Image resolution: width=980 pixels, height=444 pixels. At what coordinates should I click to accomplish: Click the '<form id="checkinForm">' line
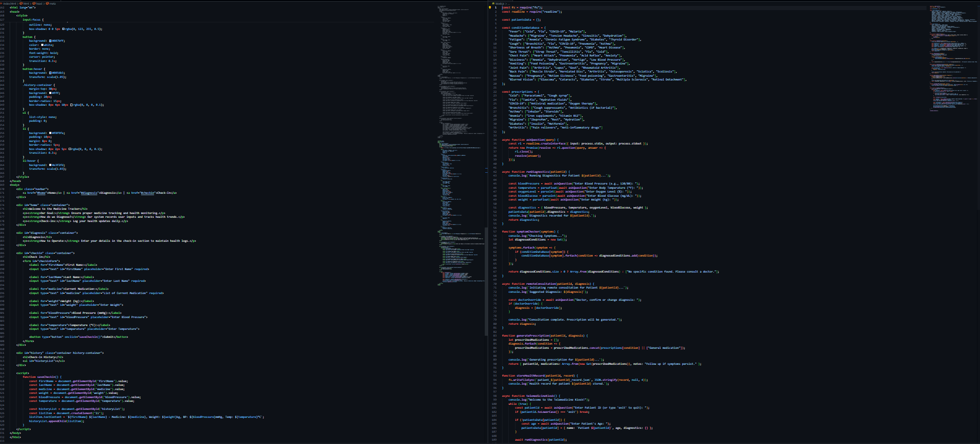41,261
